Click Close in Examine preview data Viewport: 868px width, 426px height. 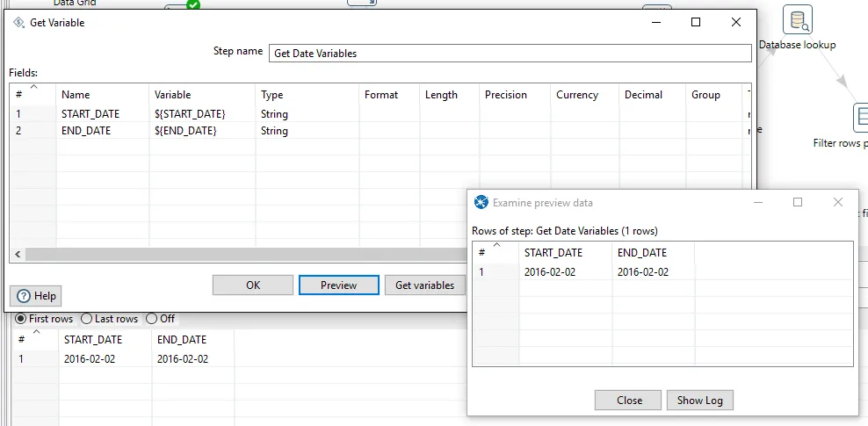coord(628,400)
